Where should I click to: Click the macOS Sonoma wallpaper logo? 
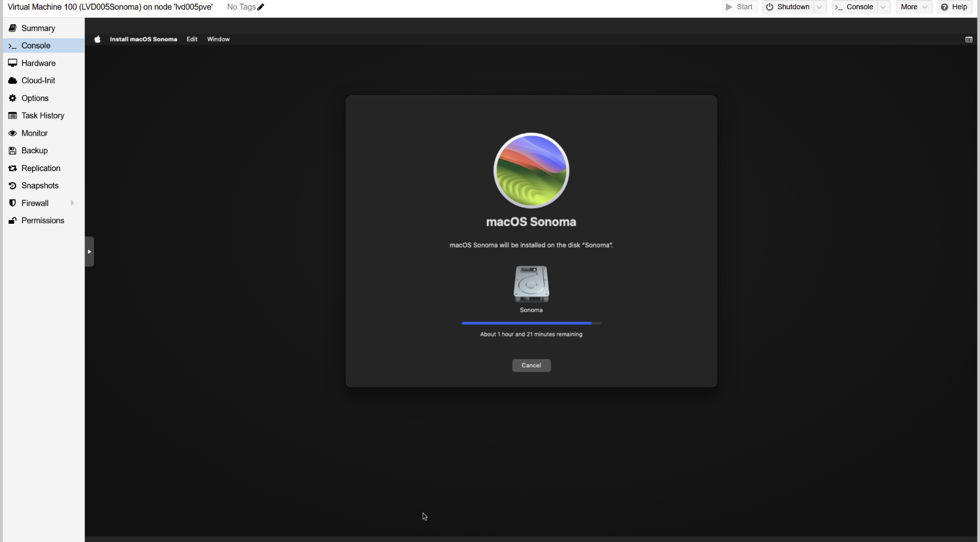[x=531, y=171]
